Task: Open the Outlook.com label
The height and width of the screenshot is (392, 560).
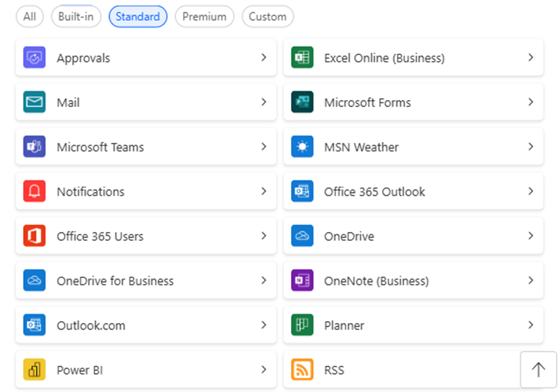Action: pos(91,325)
